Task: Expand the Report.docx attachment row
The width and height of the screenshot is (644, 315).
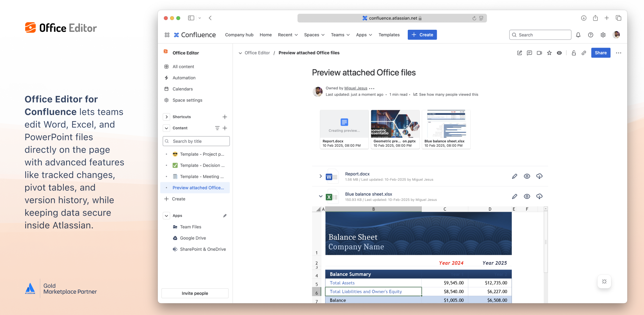Action: (x=320, y=176)
